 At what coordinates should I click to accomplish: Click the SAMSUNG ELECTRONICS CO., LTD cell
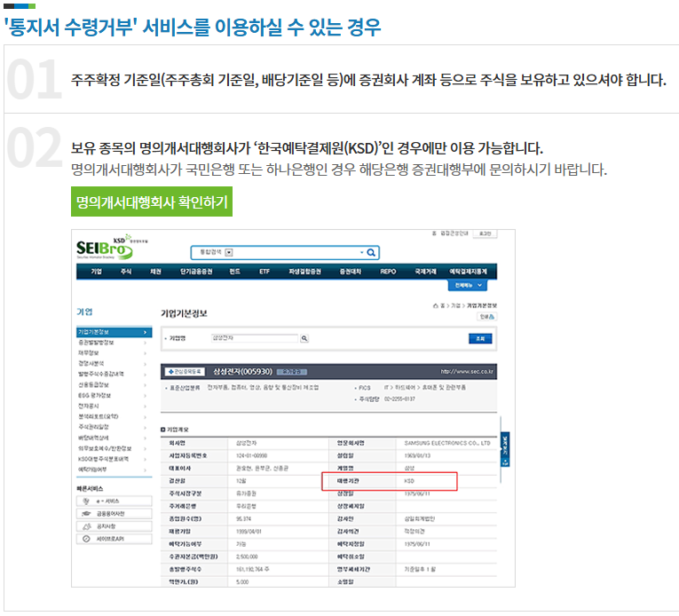447,443
